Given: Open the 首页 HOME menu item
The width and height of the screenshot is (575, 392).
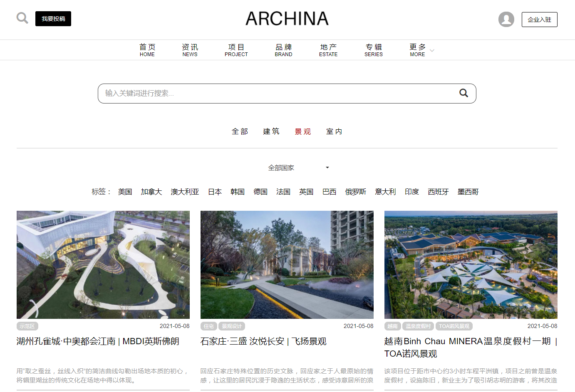Looking at the screenshot, I should (x=147, y=50).
